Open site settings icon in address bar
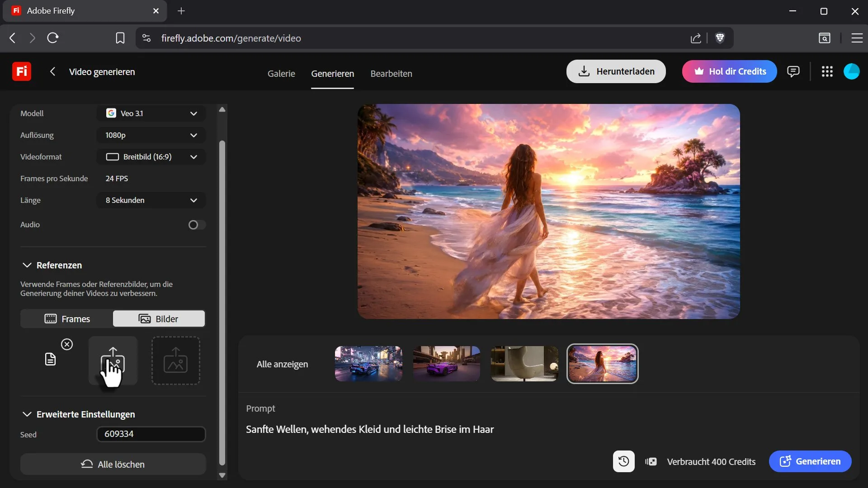The height and width of the screenshot is (488, 868). [x=146, y=38]
